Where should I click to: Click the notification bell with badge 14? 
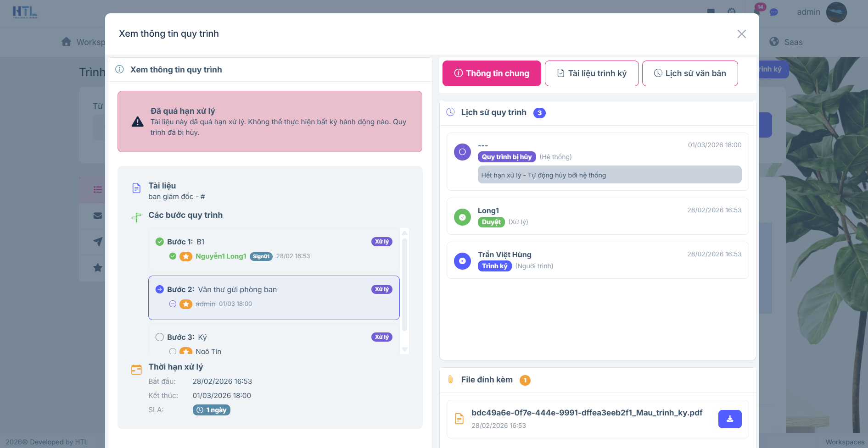point(757,11)
